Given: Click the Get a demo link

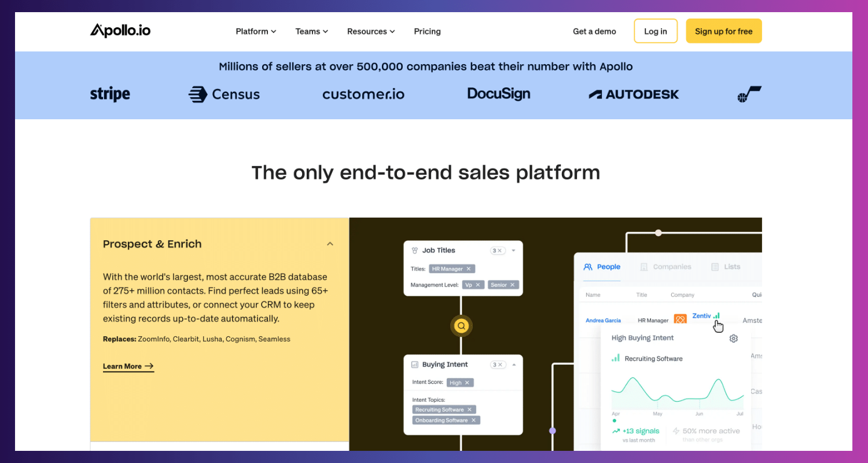Looking at the screenshot, I should coord(594,31).
